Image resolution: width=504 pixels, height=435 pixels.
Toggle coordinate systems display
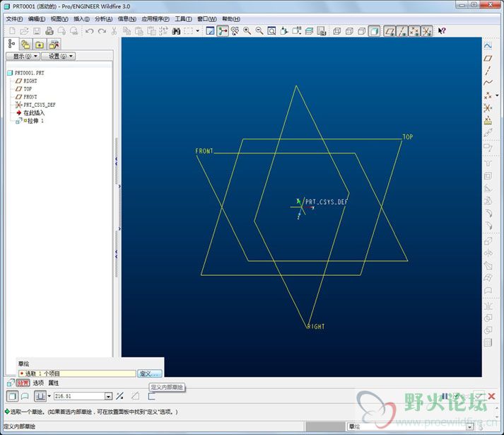[x=426, y=31]
